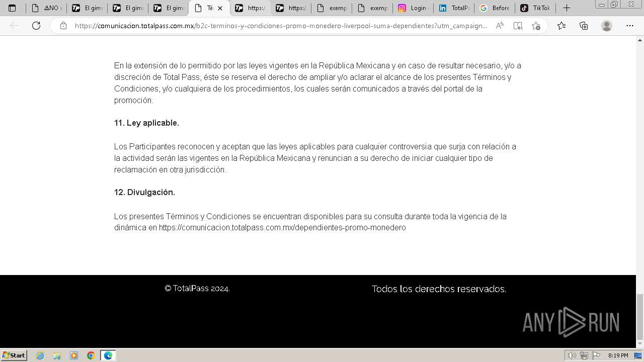Open Settings and more menu
This screenshot has height=362, width=644.
(630, 26)
